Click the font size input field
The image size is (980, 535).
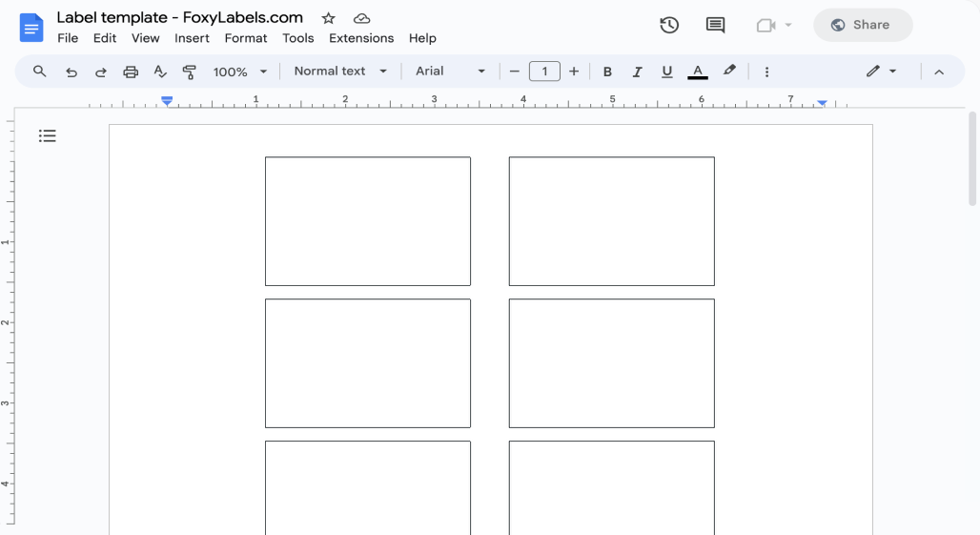tap(544, 72)
